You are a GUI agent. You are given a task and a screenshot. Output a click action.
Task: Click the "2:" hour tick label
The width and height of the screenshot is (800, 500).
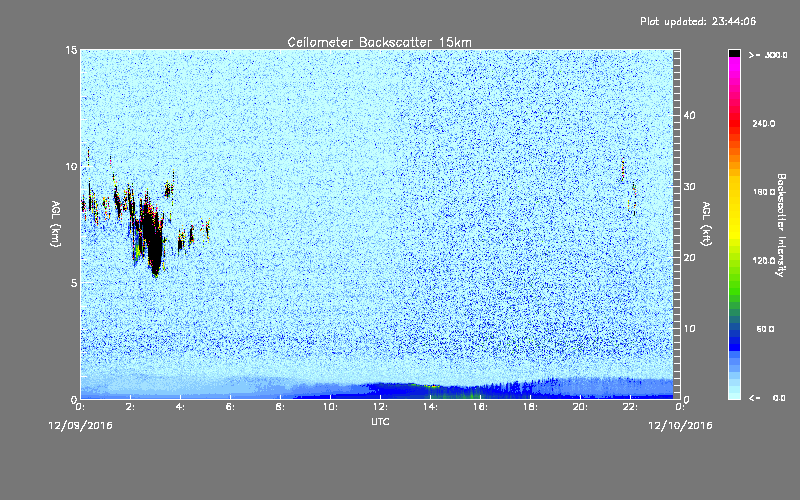[130, 407]
